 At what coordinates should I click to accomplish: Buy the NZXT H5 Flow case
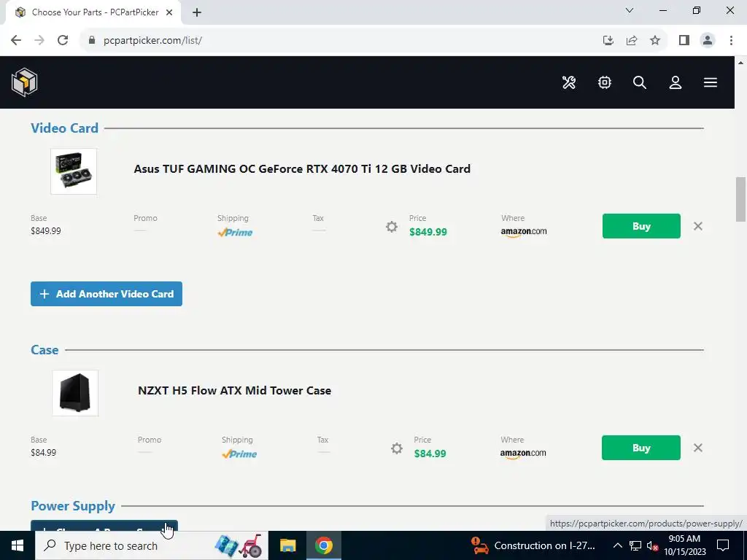(640, 448)
